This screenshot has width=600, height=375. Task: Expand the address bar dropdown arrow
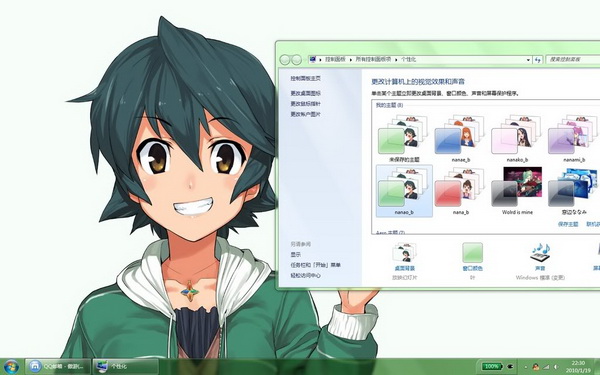click(x=528, y=60)
